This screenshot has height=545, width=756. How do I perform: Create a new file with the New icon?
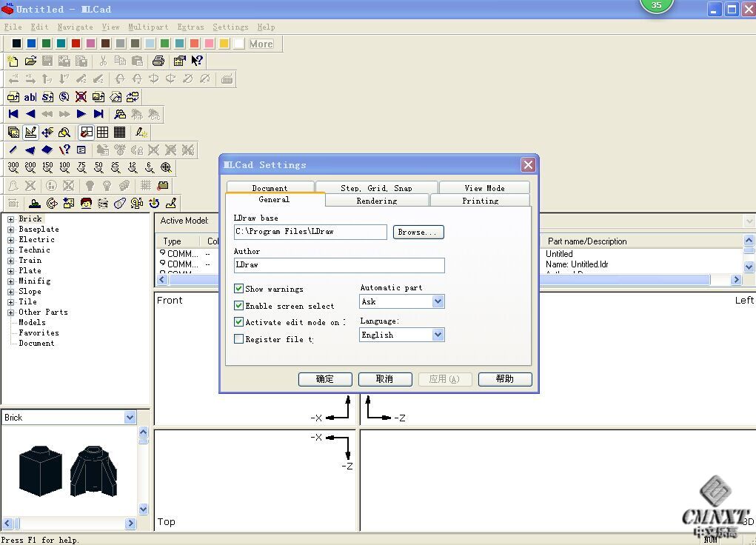point(13,61)
